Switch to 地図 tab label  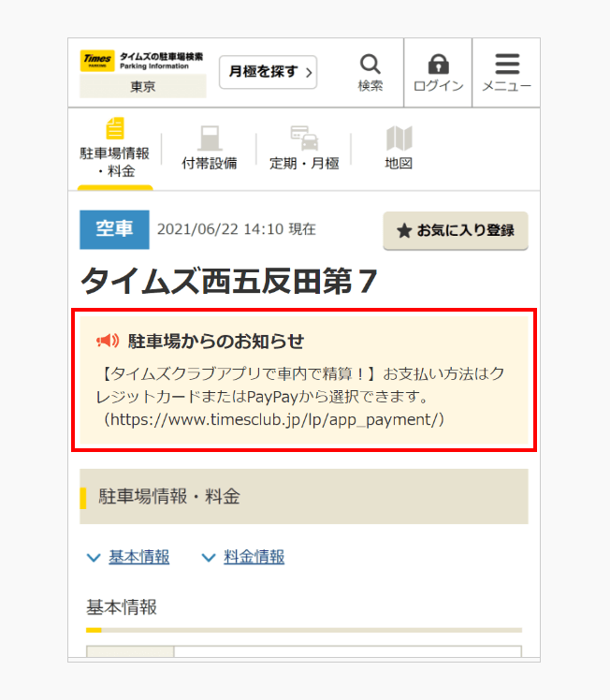click(x=399, y=164)
